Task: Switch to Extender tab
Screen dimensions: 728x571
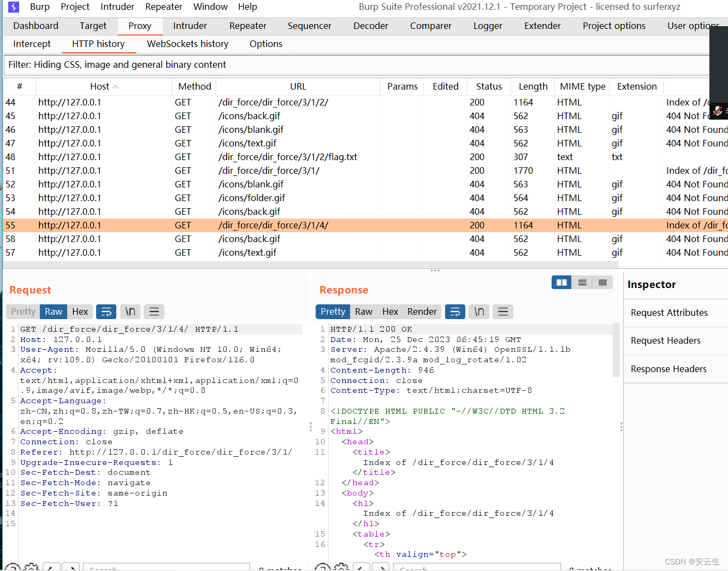Action: click(542, 26)
